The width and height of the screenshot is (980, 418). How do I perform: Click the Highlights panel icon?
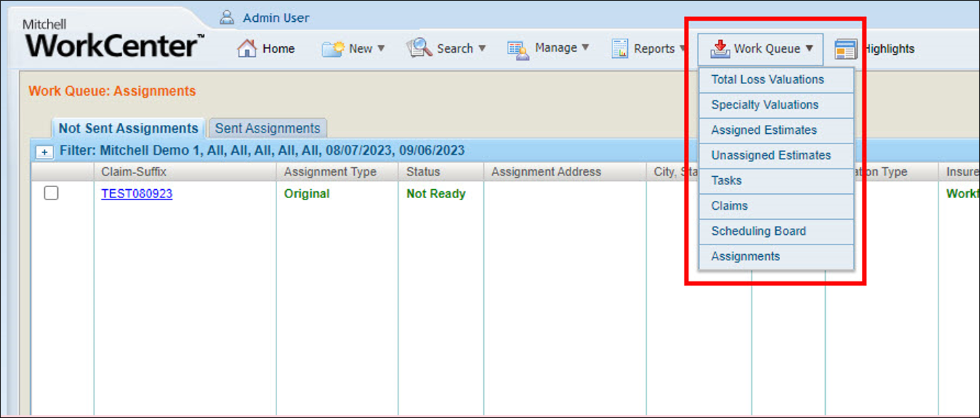tap(846, 49)
